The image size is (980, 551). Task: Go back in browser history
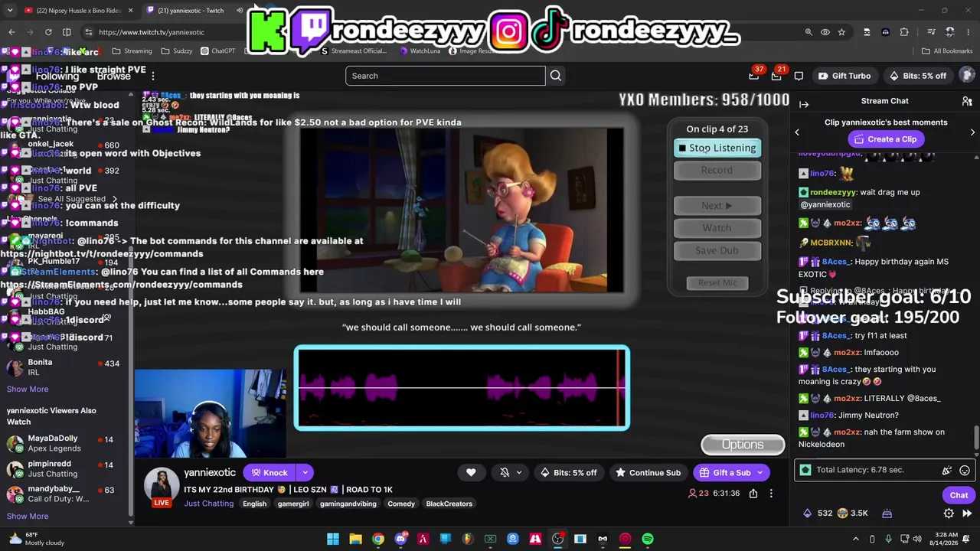[11, 32]
